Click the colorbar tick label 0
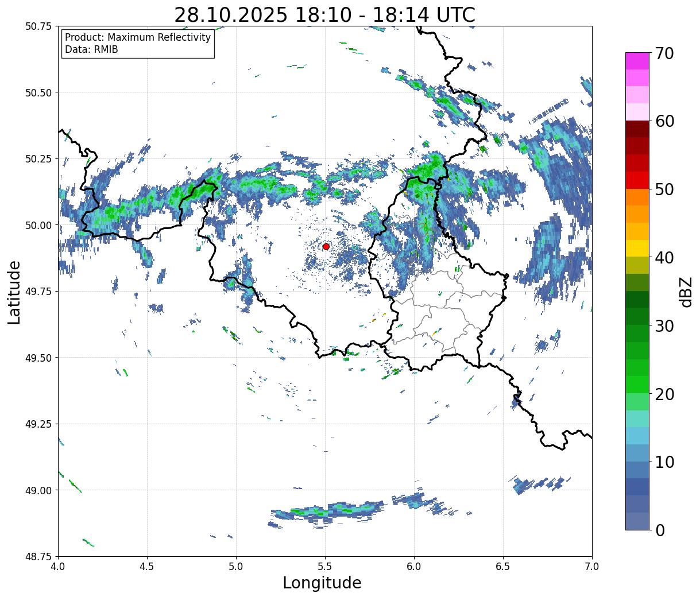 coord(660,530)
